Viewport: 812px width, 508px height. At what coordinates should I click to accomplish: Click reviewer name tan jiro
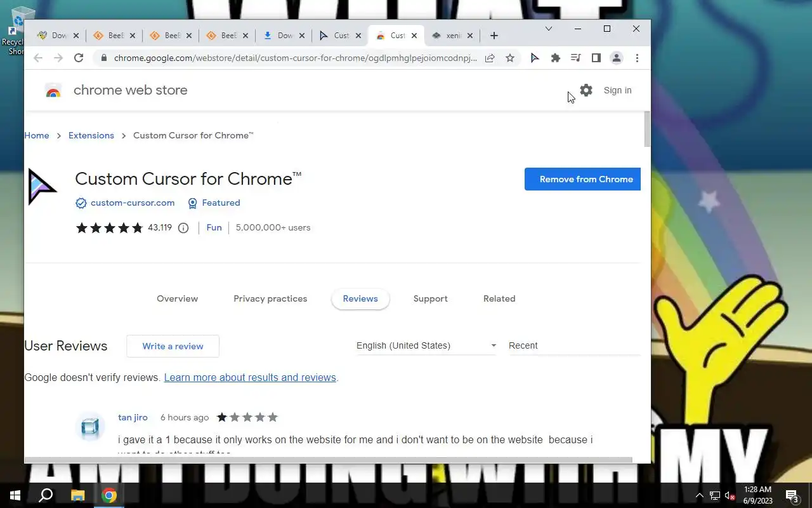[x=133, y=417]
